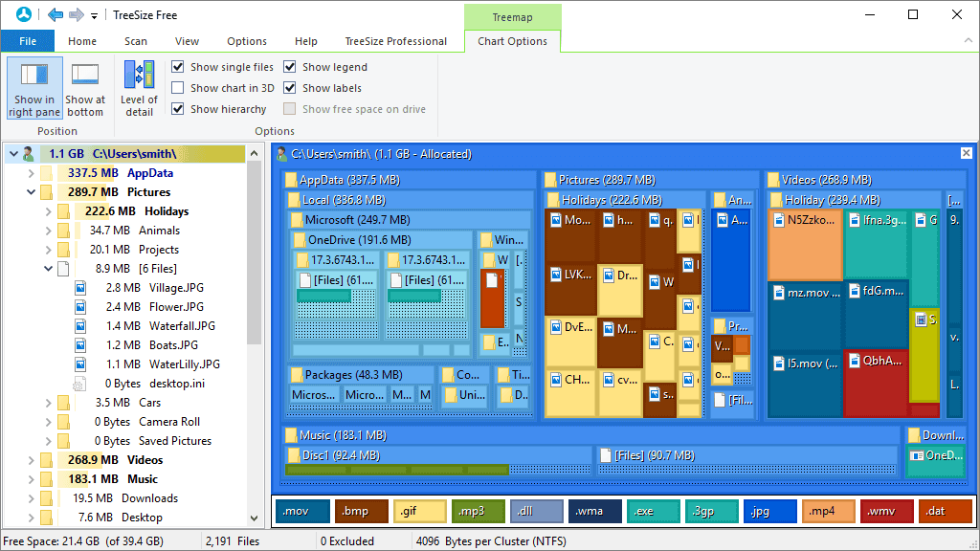Disable Show single files checkbox
This screenshot has width=980, height=551.
[x=177, y=67]
